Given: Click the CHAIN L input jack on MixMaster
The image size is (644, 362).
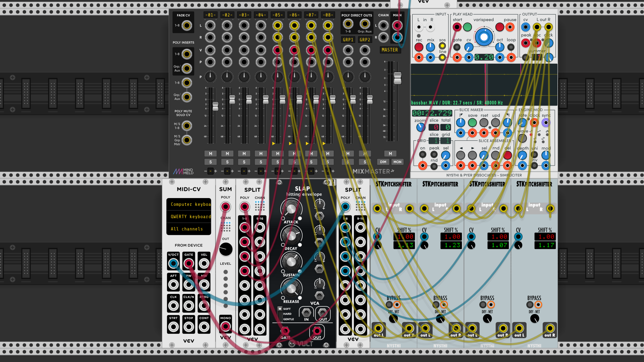Looking at the screenshot, I should pyautogui.click(x=383, y=25).
